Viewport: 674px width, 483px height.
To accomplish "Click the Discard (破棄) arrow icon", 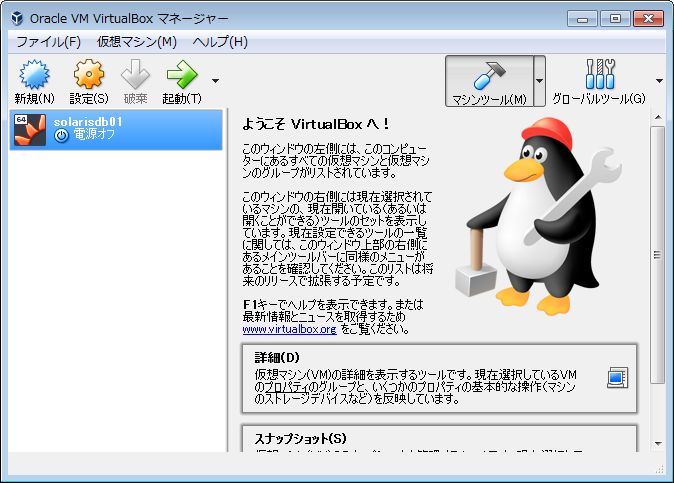I will click(135, 75).
